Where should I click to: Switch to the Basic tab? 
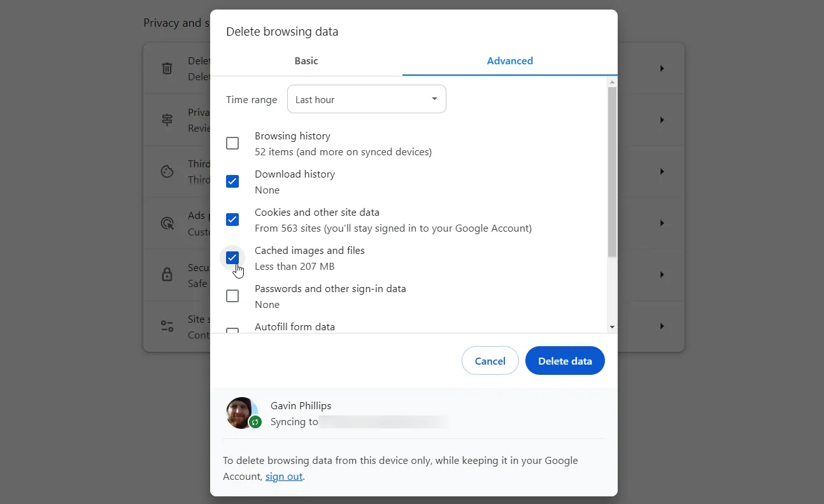coord(306,60)
